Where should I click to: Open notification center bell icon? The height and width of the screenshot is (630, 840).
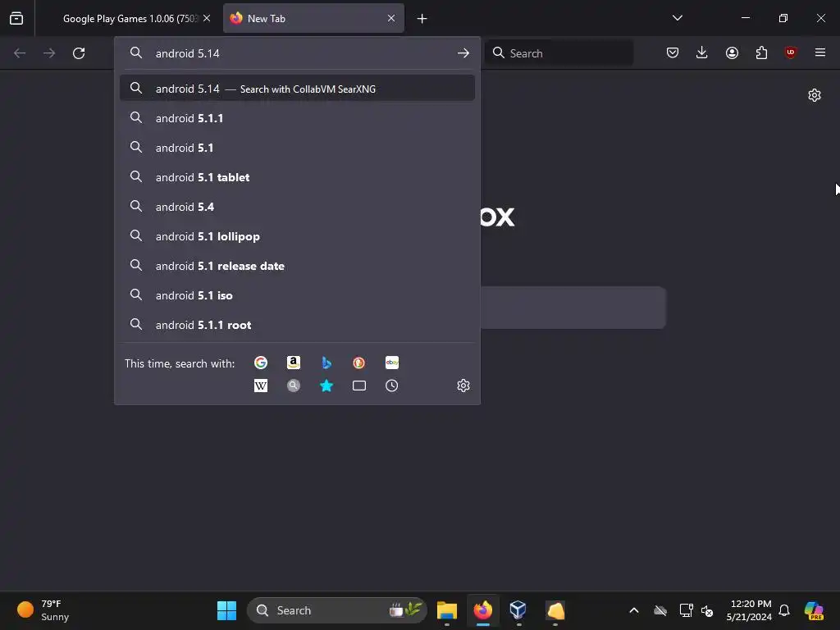click(x=784, y=610)
